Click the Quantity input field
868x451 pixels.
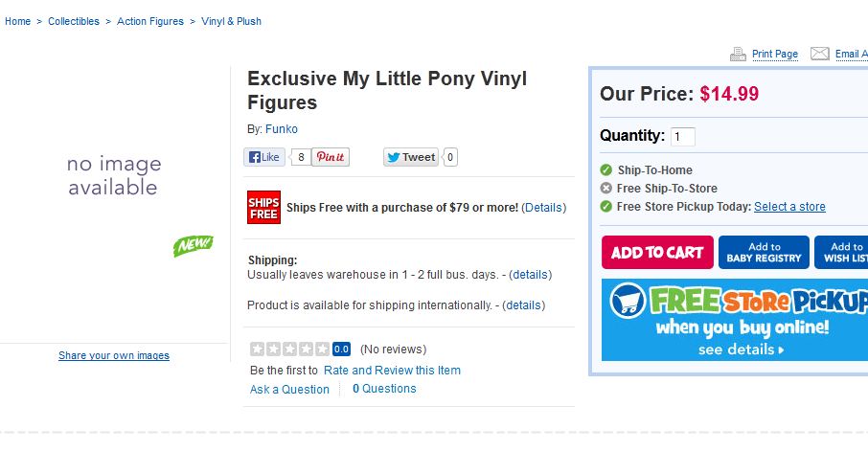(683, 136)
